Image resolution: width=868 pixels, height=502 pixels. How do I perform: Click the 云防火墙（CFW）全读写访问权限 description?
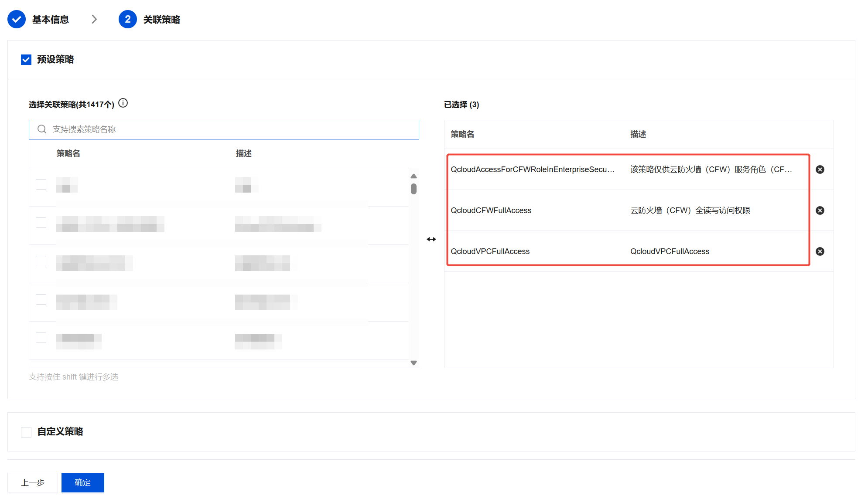pos(690,210)
